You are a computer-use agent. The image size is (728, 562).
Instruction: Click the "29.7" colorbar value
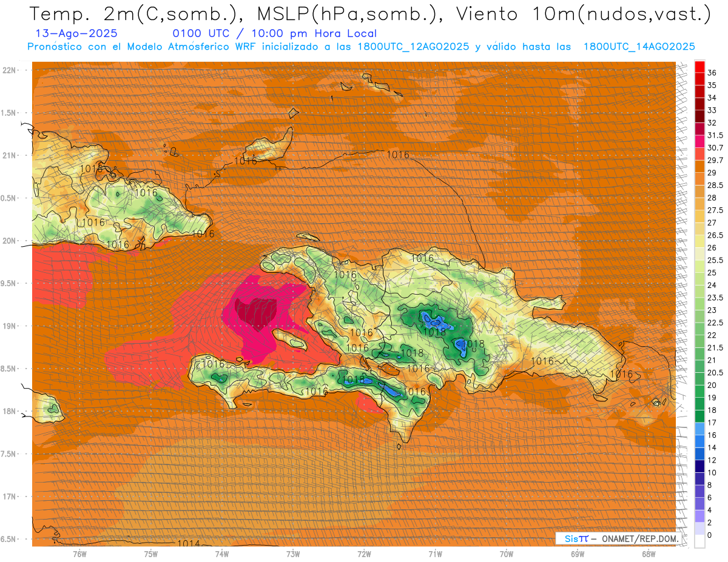715,160
